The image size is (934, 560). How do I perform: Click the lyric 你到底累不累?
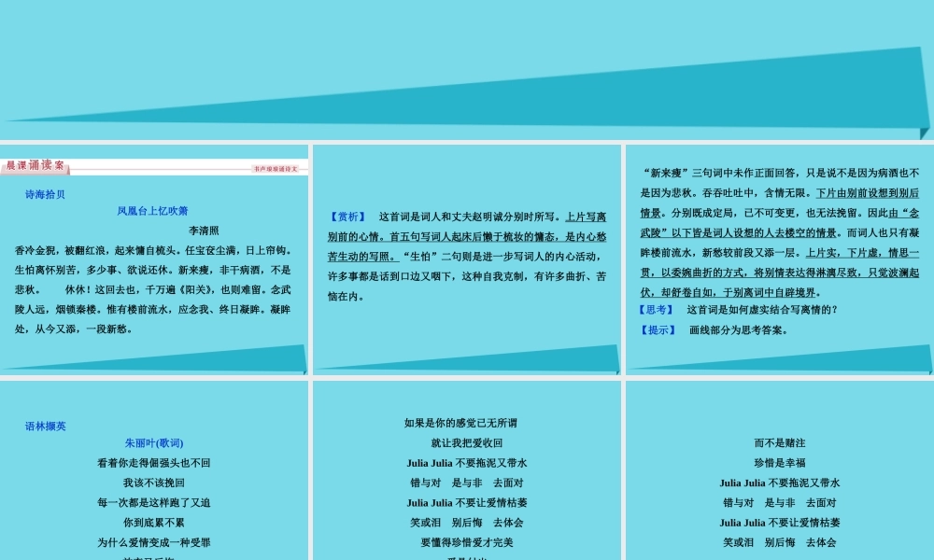click(154, 523)
